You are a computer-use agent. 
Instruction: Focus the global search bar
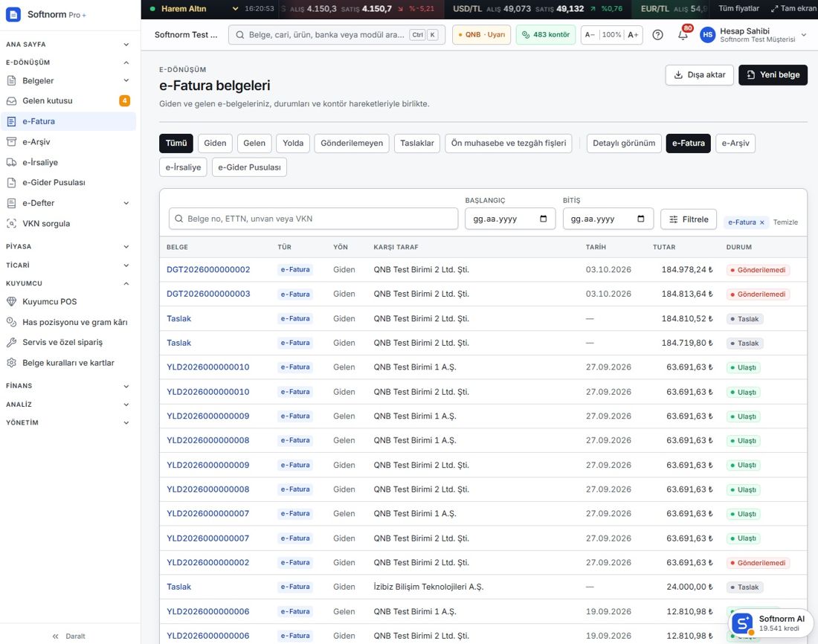pos(336,35)
